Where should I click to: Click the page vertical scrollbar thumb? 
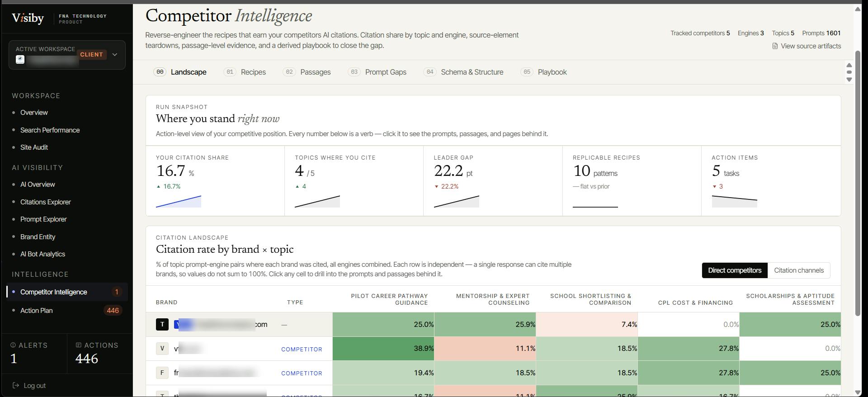point(858,183)
